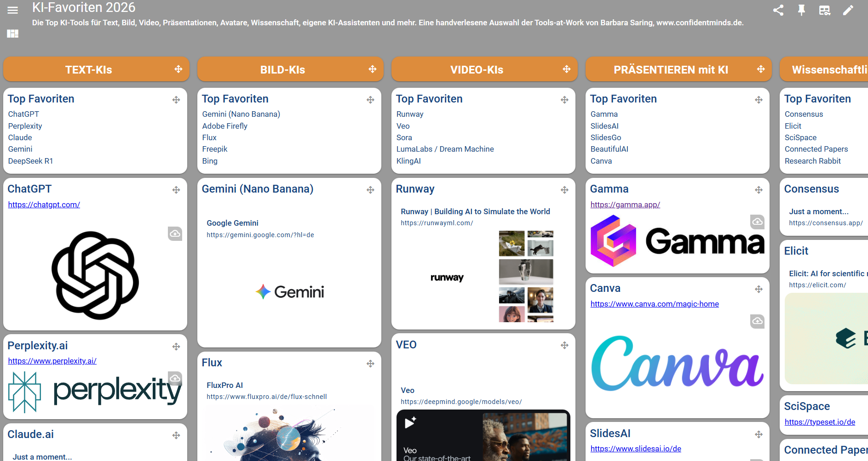Image resolution: width=868 pixels, height=461 pixels.
Task: Open the hamburger menu
Action: pos(13,10)
